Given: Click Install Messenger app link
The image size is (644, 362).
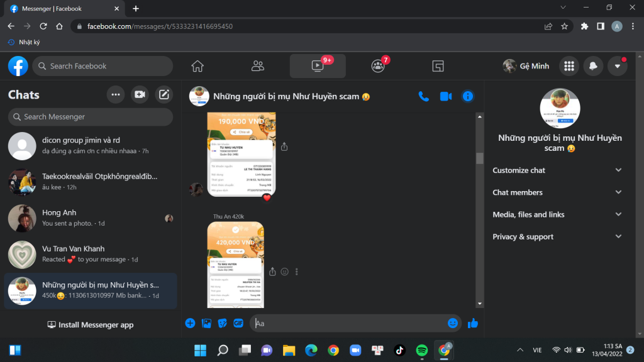Looking at the screenshot, I should pyautogui.click(x=91, y=325).
